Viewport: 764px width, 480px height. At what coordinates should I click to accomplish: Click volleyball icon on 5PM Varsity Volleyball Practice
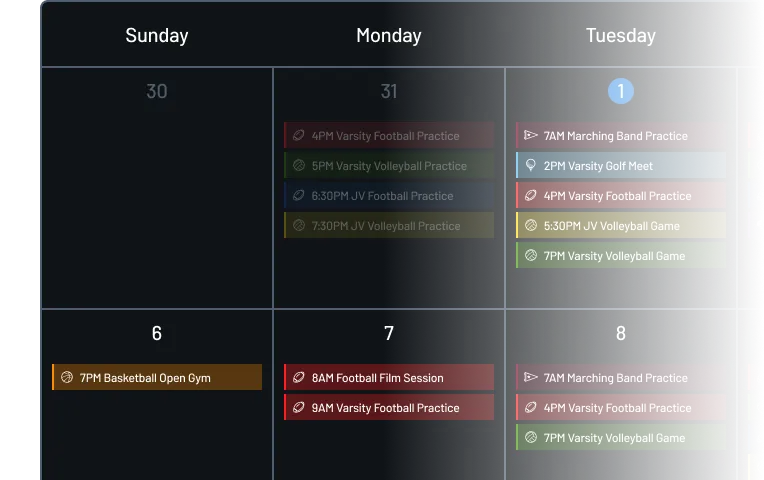click(x=299, y=166)
